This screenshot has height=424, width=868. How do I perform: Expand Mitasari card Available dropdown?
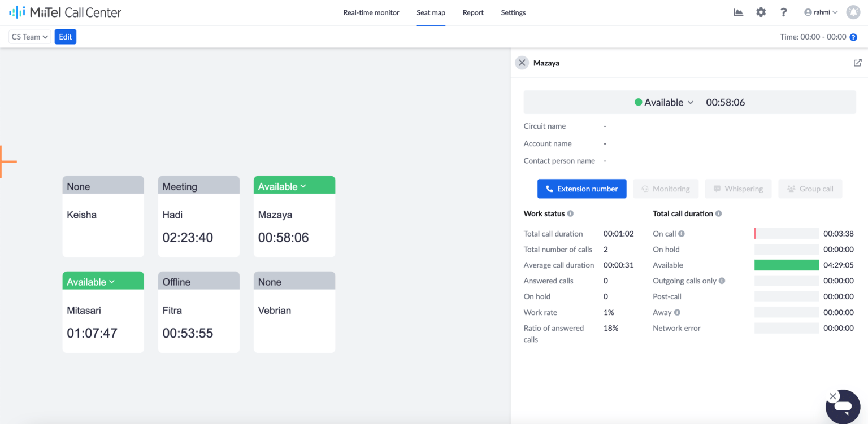click(x=91, y=282)
